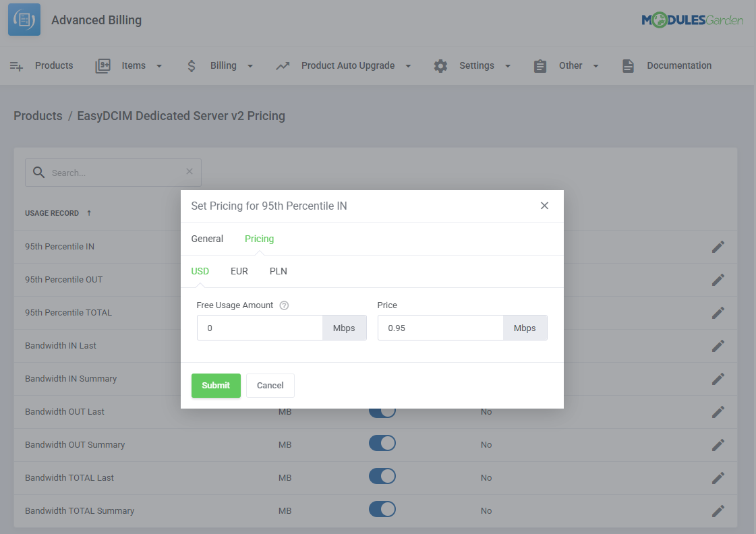Click edit pencil for Bandwidth TOTAL Summary
The image size is (756, 534).
click(718, 511)
